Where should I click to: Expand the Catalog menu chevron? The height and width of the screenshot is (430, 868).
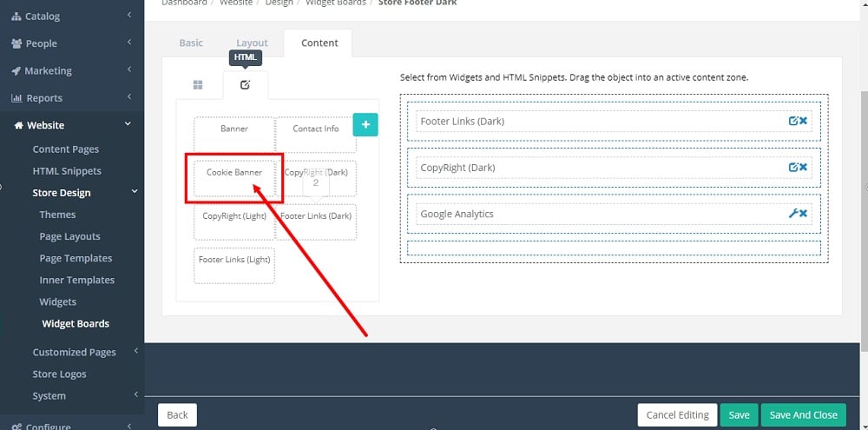[x=128, y=15]
